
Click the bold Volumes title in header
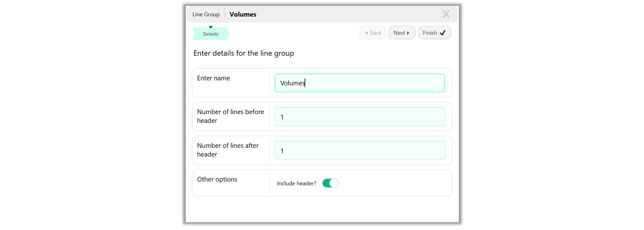243,14
